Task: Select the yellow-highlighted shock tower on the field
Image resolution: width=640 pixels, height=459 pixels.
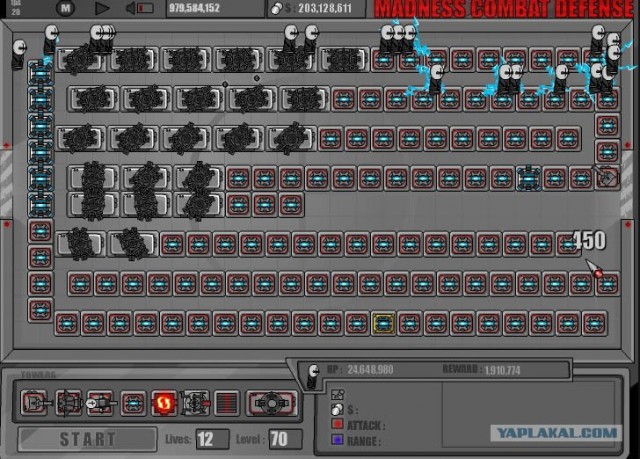Action: pos(383,323)
